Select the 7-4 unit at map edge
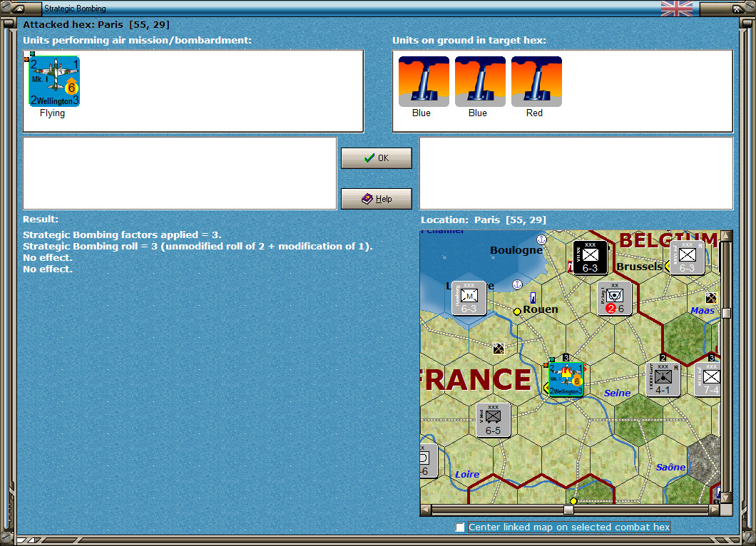The height and width of the screenshot is (546, 756). click(x=708, y=380)
